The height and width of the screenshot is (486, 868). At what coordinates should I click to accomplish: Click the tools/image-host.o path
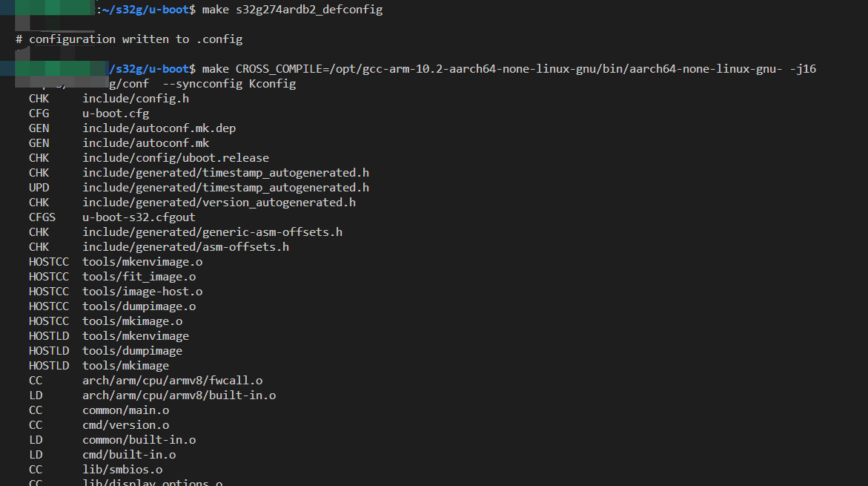(142, 292)
